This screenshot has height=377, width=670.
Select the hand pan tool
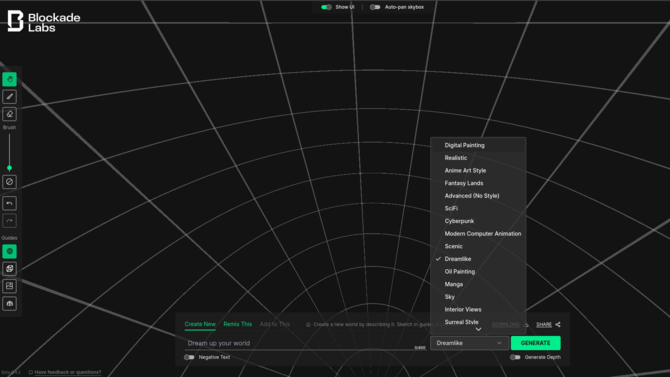[x=9, y=79]
